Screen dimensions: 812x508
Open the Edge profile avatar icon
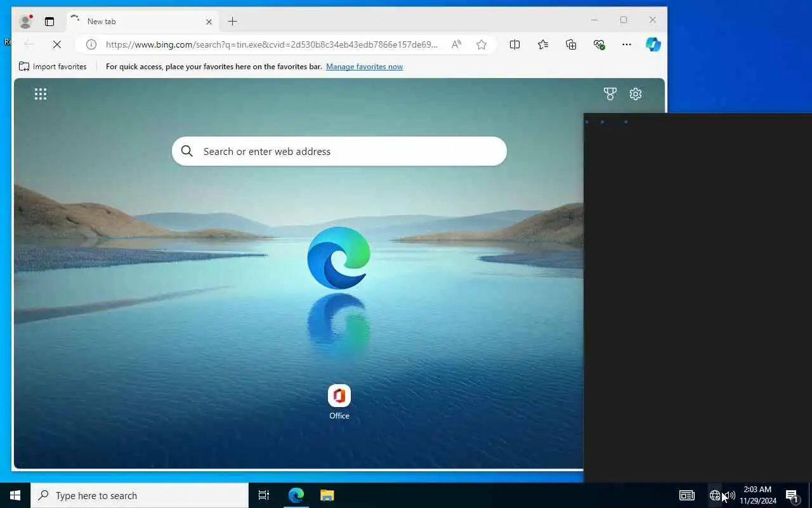[26, 22]
